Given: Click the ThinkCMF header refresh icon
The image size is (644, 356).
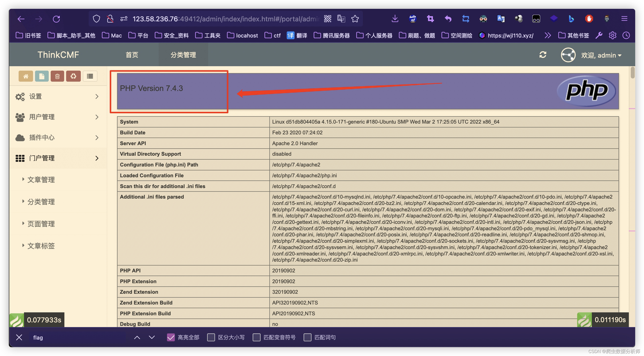Looking at the screenshot, I should pos(543,55).
